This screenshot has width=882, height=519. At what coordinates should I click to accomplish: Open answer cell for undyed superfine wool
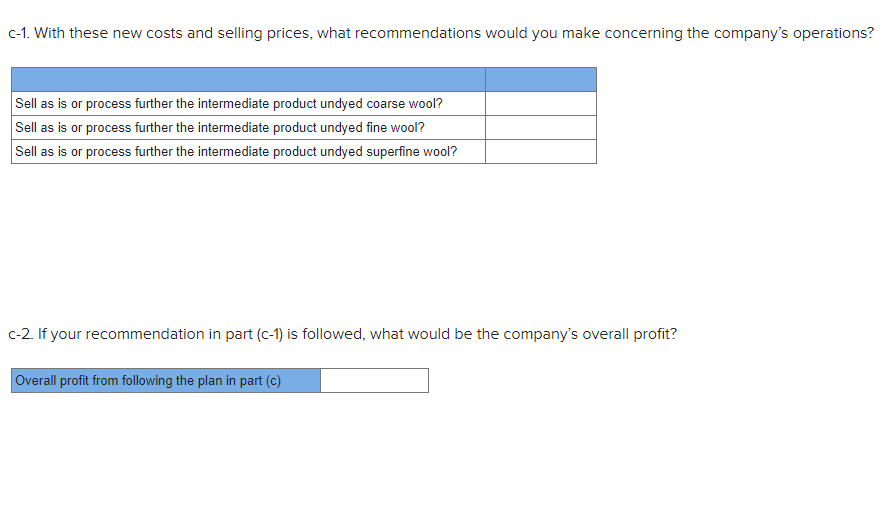point(541,152)
